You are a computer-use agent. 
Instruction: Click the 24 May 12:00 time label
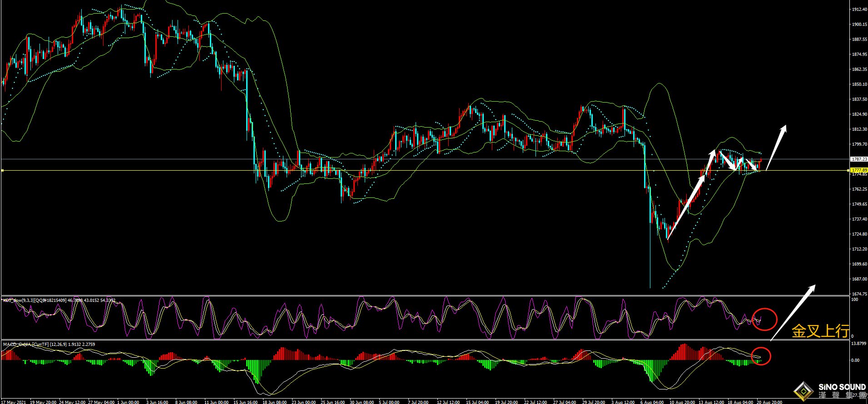pos(72,402)
